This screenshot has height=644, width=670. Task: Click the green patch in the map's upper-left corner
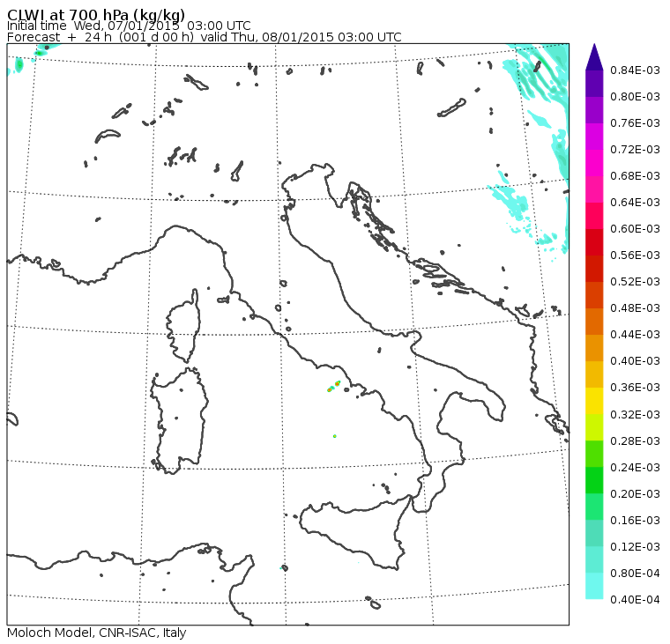(x=19, y=65)
